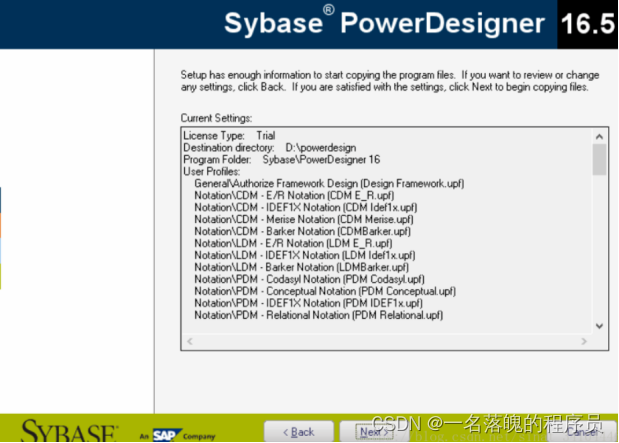Click Next to begin copying files

point(374,432)
